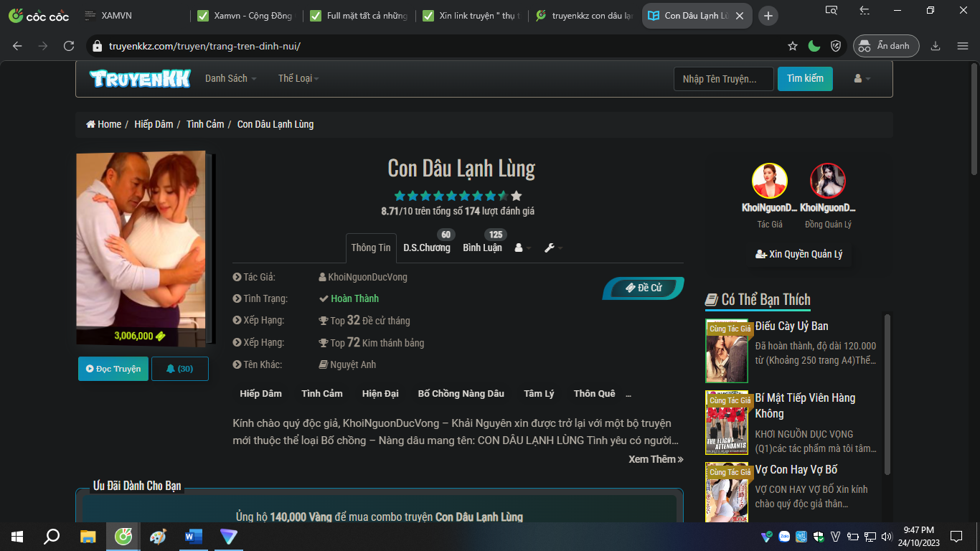Click the TruyenKK site logo
This screenshot has height=551, width=980.
pos(140,79)
